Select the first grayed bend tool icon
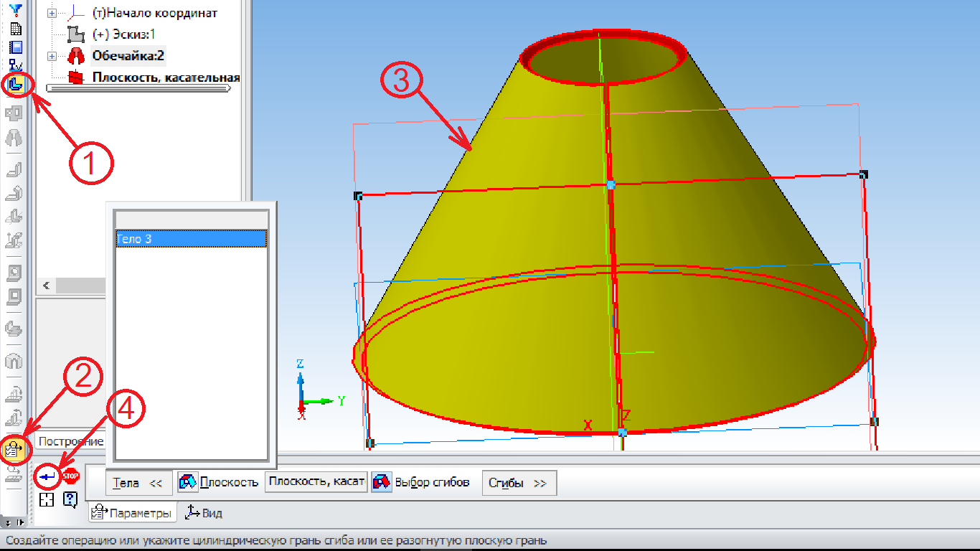 pyautogui.click(x=14, y=169)
